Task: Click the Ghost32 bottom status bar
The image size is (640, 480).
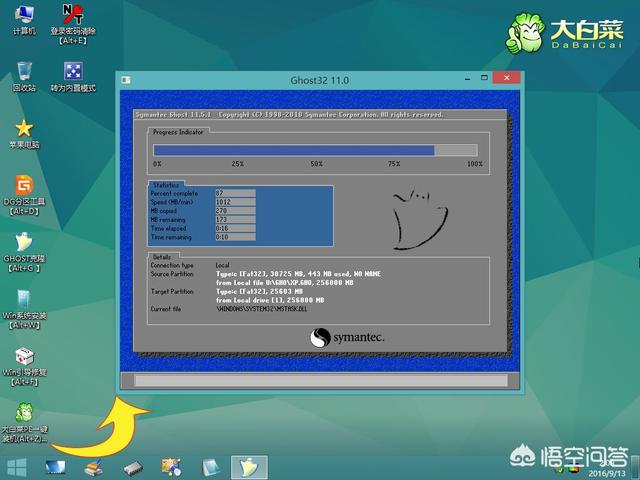Action: click(x=320, y=381)
